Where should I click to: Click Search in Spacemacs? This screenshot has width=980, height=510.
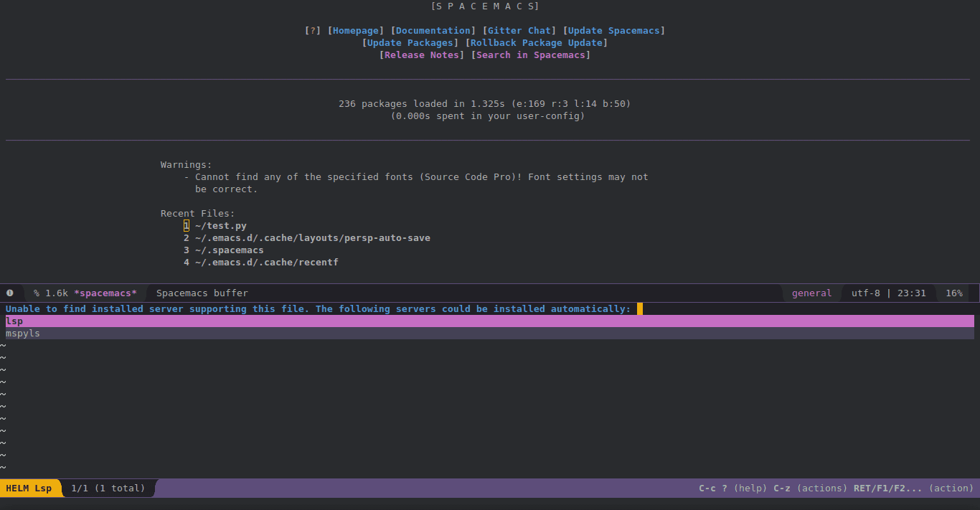point(531,55)
